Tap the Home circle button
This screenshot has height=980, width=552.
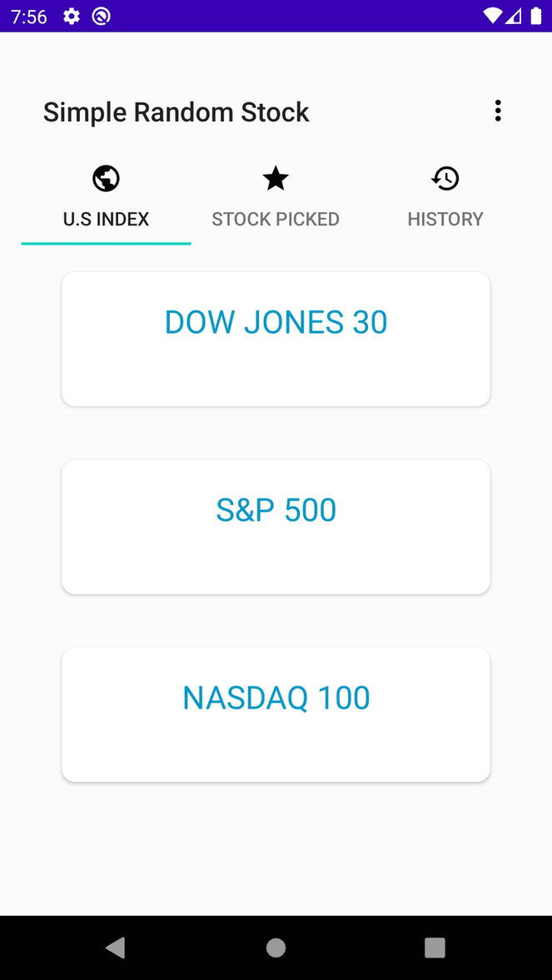pos(276,948)
